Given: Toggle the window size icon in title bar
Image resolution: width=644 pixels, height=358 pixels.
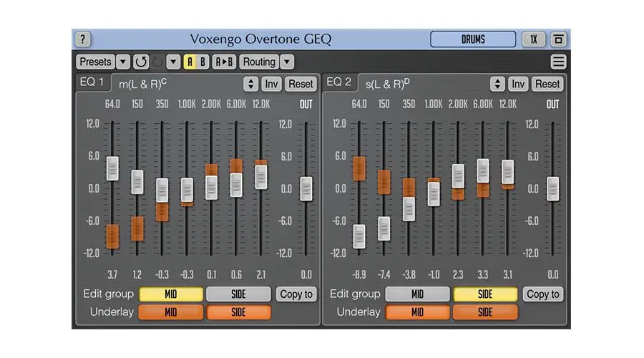Looking at the screenshot, I should (557, 39).
